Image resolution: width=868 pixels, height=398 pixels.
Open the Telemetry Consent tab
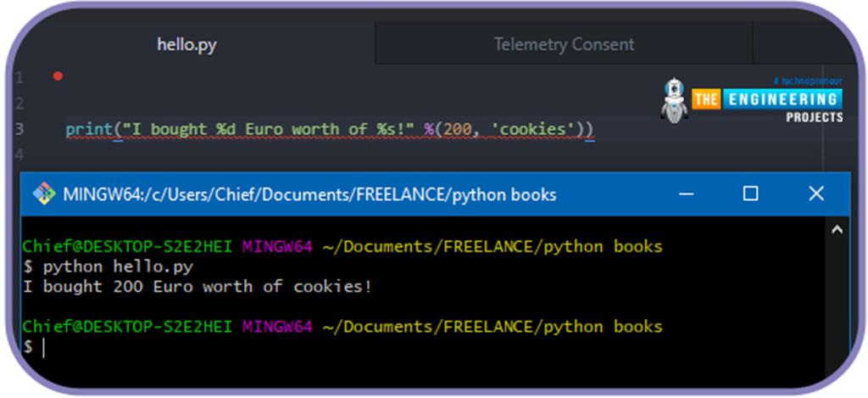point(564,44)
